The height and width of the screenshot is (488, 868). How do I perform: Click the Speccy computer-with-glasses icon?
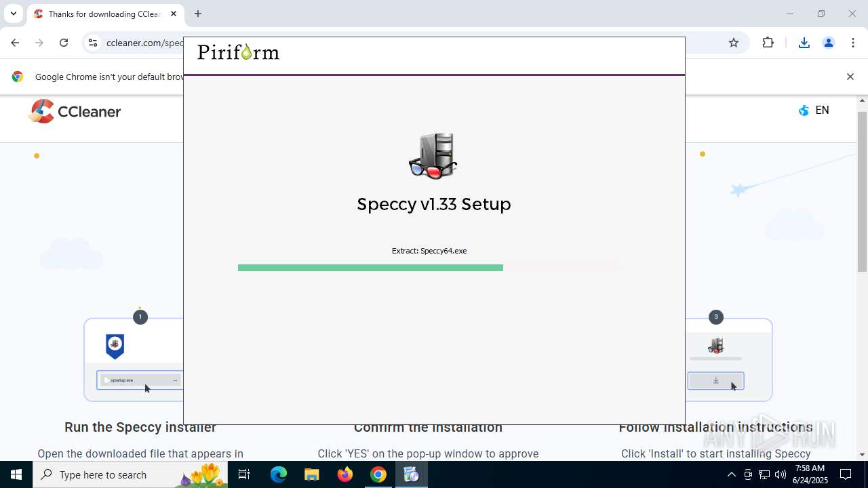pyautogui.click(x=433, y=156)
